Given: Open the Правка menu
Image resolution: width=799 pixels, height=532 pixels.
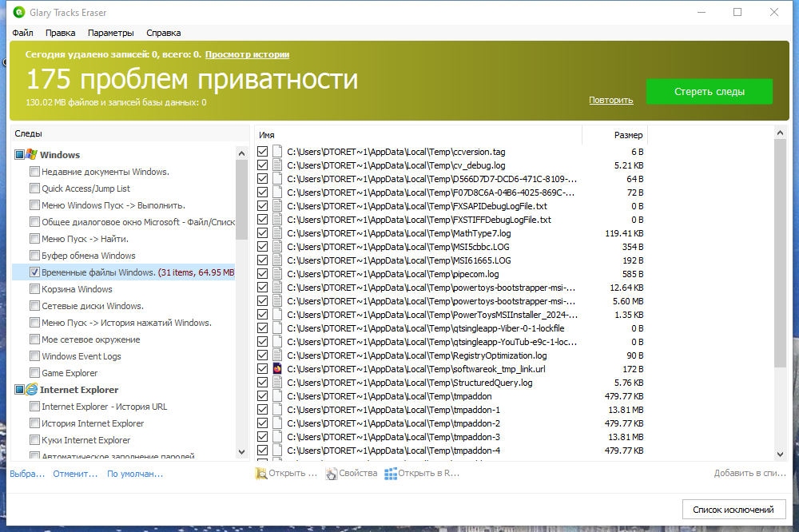Looking at the screenshot, I should [x=60, y=33].
